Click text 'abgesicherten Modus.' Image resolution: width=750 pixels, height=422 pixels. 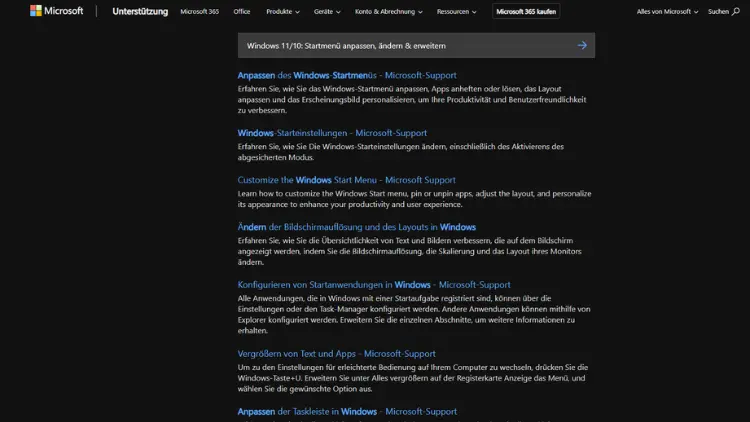[276, 157]
